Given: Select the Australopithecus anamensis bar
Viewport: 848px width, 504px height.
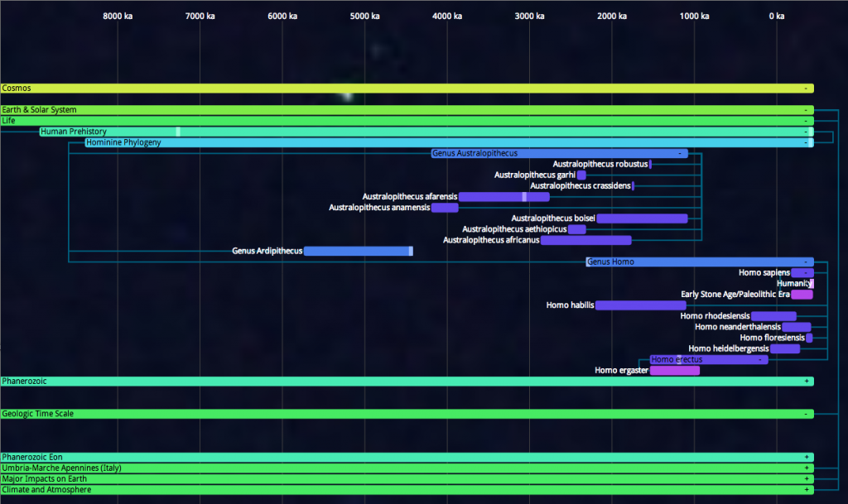Looking at the screenshot, I should point(445,208).
